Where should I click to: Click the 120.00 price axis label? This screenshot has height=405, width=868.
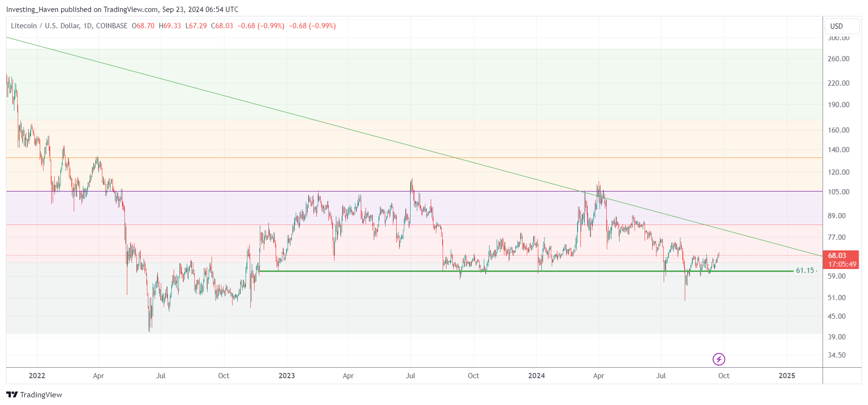pos(838,172)
